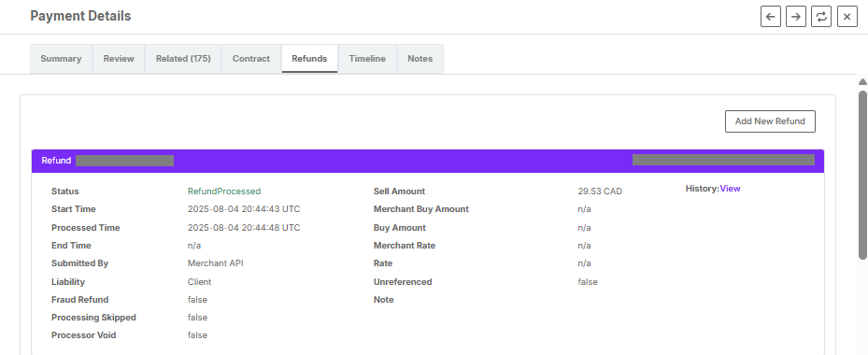Viewport: 868px width, 355px height.
Task: Go to next payment with right arrow
Action: 796,17
